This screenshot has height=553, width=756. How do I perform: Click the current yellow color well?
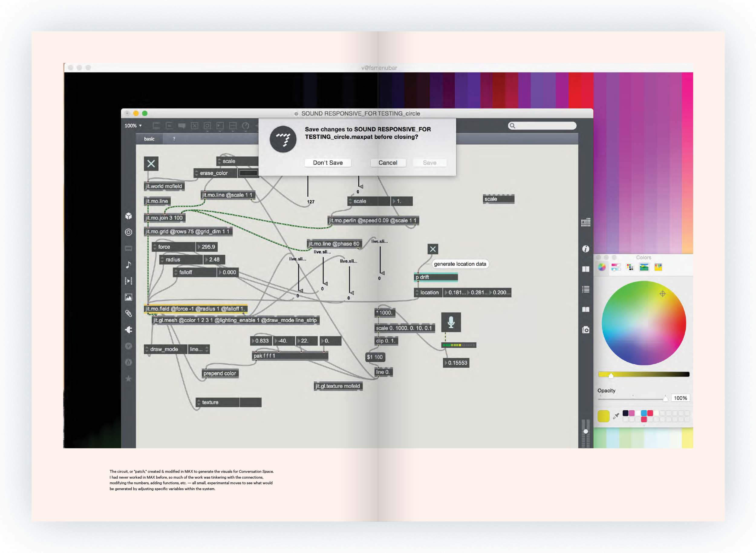(x=603, y=416)
